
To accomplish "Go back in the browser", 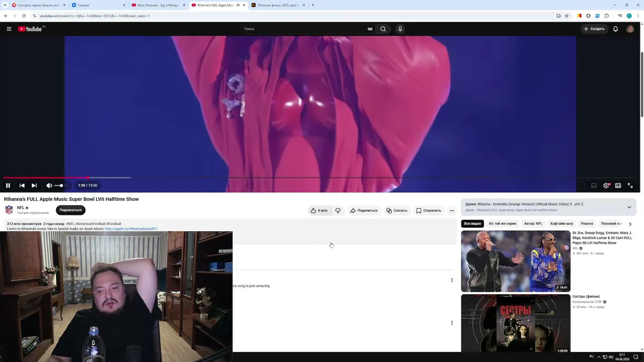I will coord(6,16).
